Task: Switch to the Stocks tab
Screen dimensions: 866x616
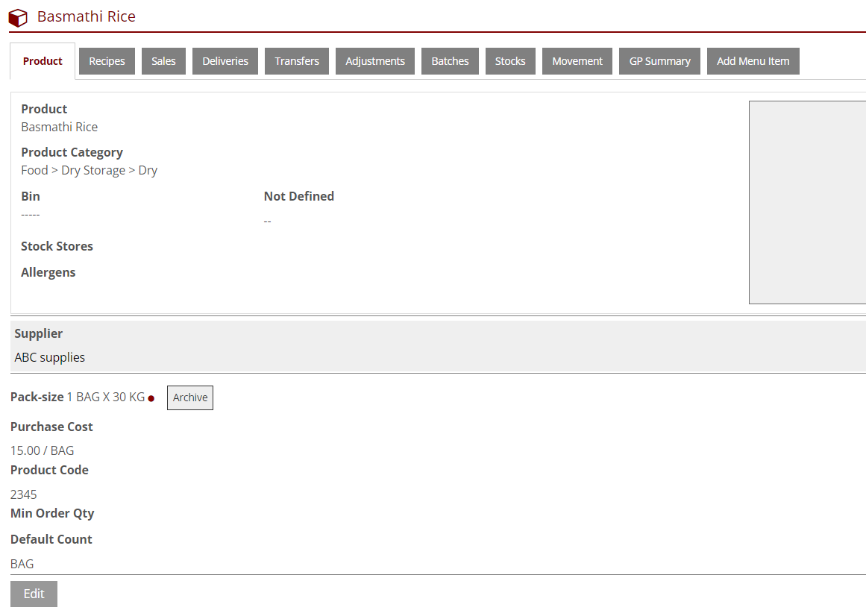Action: pyautogui.click(x=510, y=61)
